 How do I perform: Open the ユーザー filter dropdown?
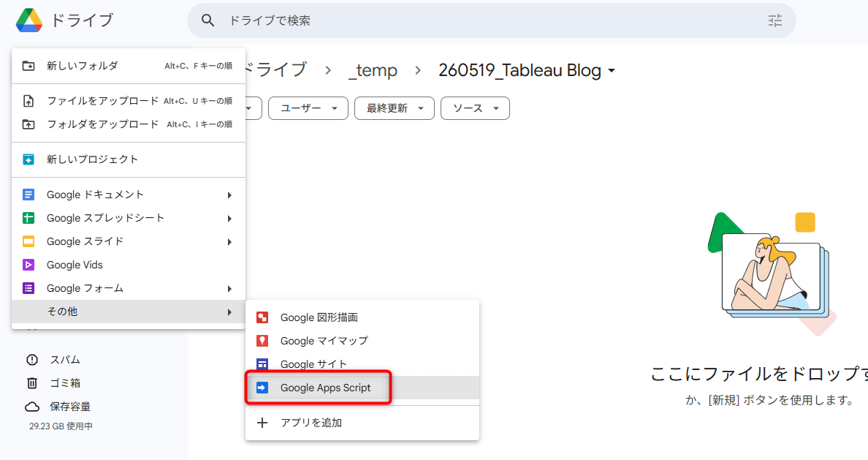(308, 108)
